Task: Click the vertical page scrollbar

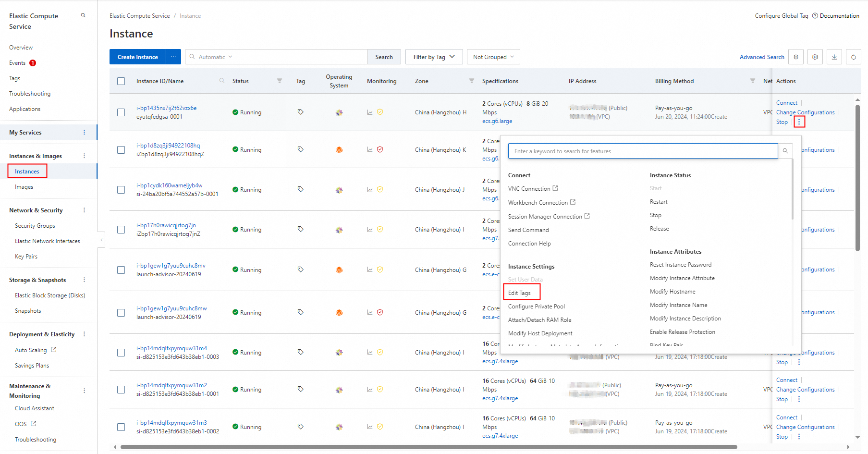Action: pyautogui.click(x=857, y=178)
